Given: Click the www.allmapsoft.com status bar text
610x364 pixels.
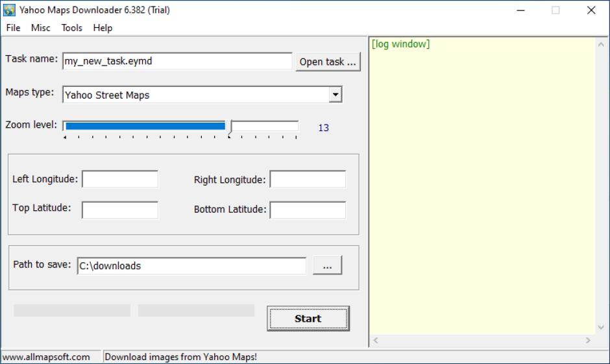Looking at the screenshot, I should click(x=46, y=357).
